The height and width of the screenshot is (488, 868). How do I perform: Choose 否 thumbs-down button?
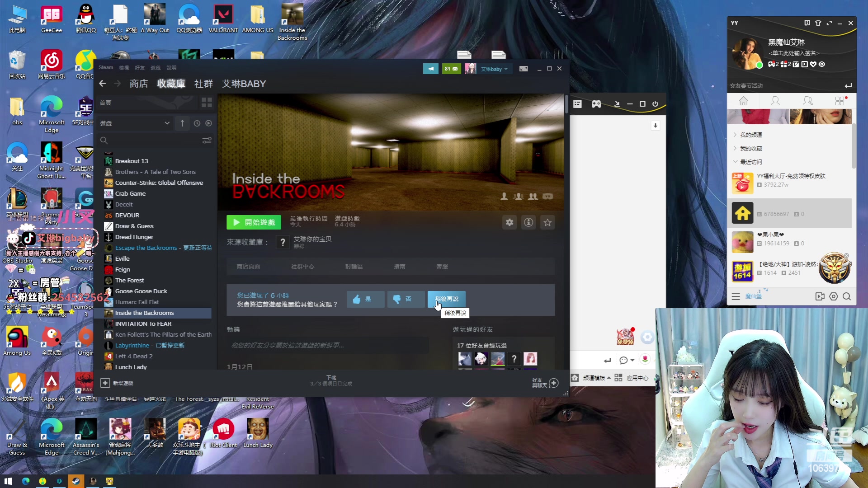pos(406,299)
